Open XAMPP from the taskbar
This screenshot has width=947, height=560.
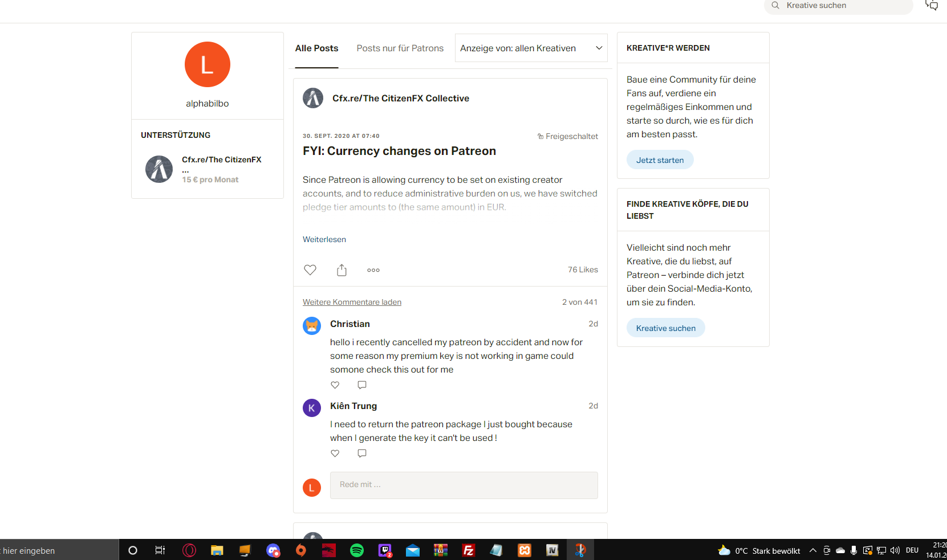pyautogui.click(x=525, y=550)
